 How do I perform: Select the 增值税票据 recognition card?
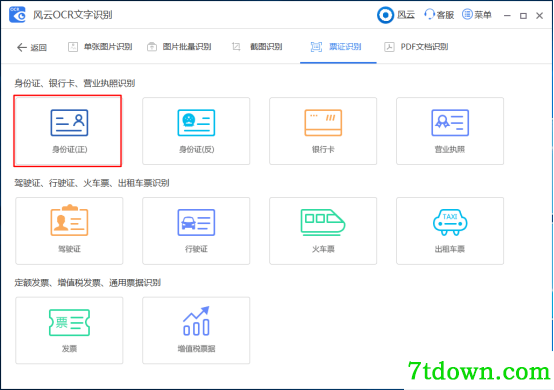pyautogui.click(x=196, y=331)
